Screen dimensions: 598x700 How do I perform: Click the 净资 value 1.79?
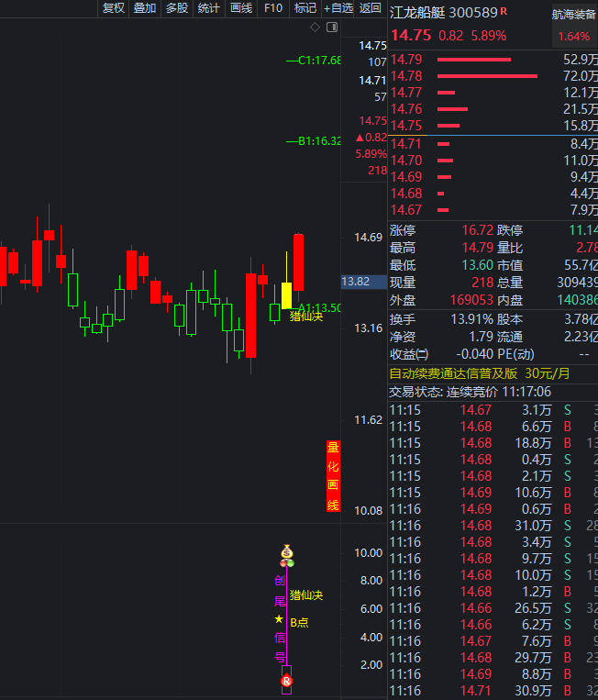(482, 337)
